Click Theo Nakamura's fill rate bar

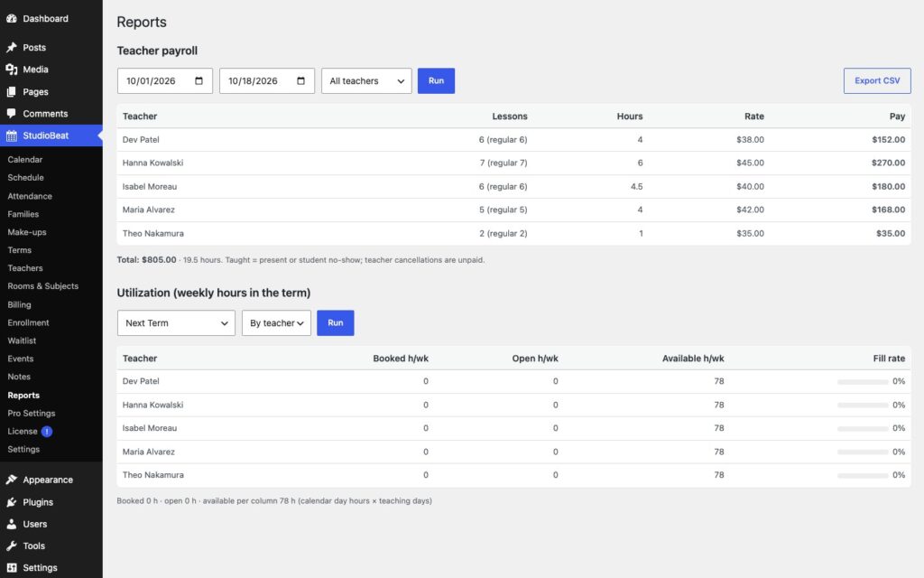click(x=863, y=475)
